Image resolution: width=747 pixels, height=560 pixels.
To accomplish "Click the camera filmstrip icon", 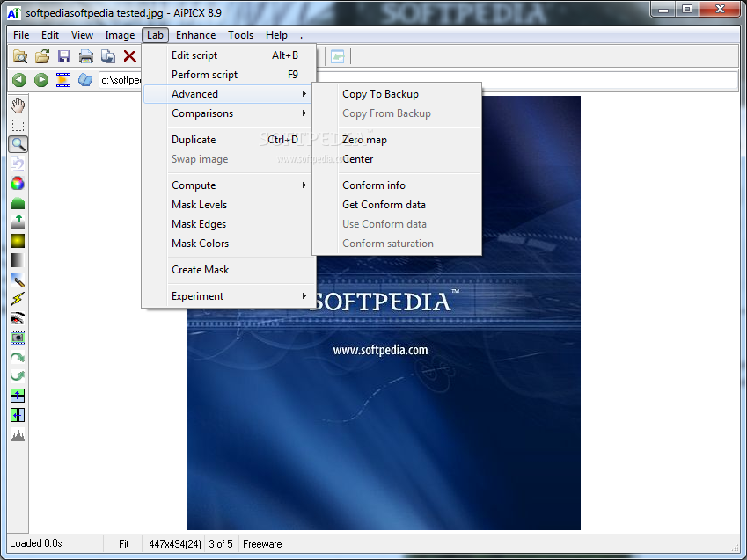I will (18, 338).
